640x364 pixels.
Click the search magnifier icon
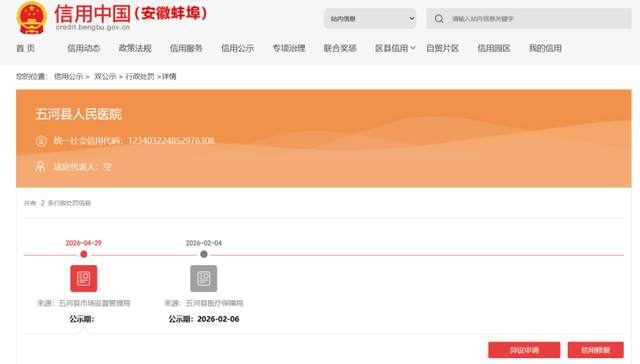[x=439, y=19]
